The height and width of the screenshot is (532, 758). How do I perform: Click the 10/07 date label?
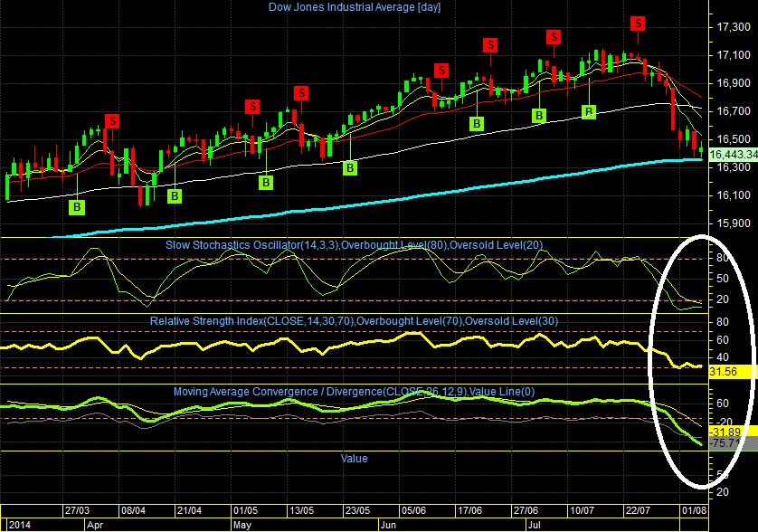(582, 510)
